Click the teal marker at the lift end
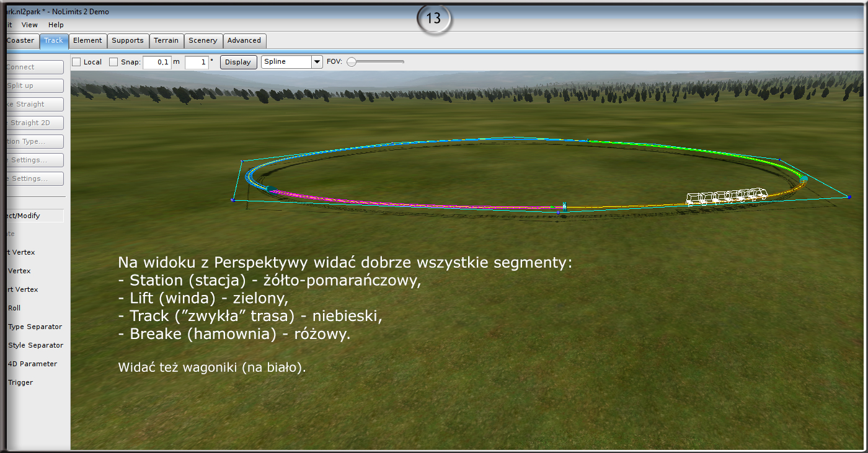868x453 pixels. pos(804,178)
